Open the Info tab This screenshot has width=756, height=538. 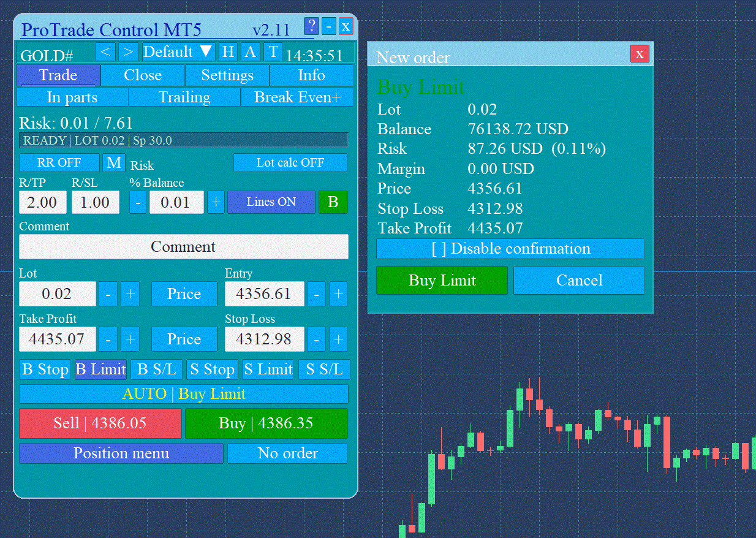(x=312, y=75)
